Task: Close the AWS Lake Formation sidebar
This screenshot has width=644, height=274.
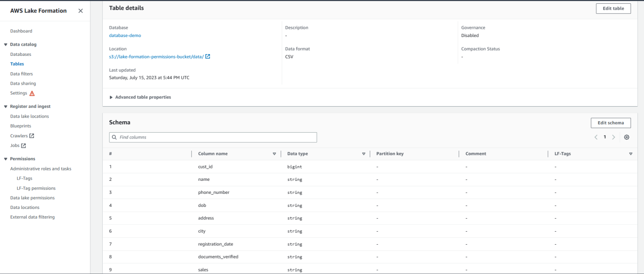Action: click(80, 11)
